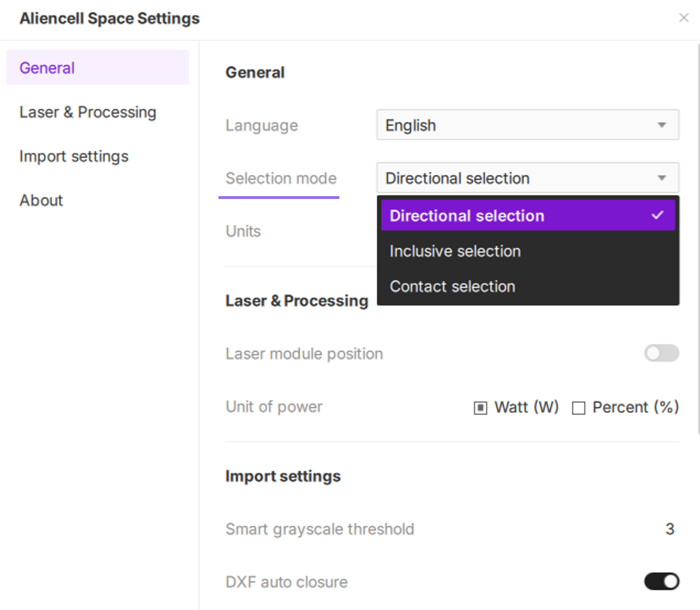Choose Contact selection option

(x=452, y=287)
